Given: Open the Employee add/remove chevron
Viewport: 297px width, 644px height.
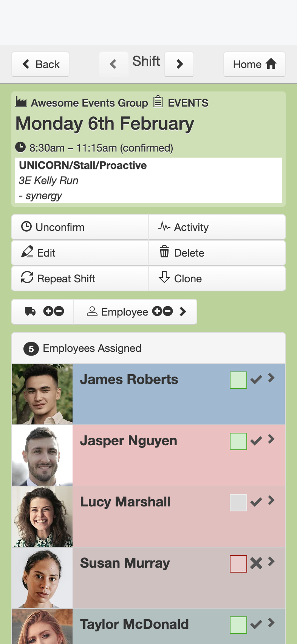Looking at the screenshot, I should point(183,311).
